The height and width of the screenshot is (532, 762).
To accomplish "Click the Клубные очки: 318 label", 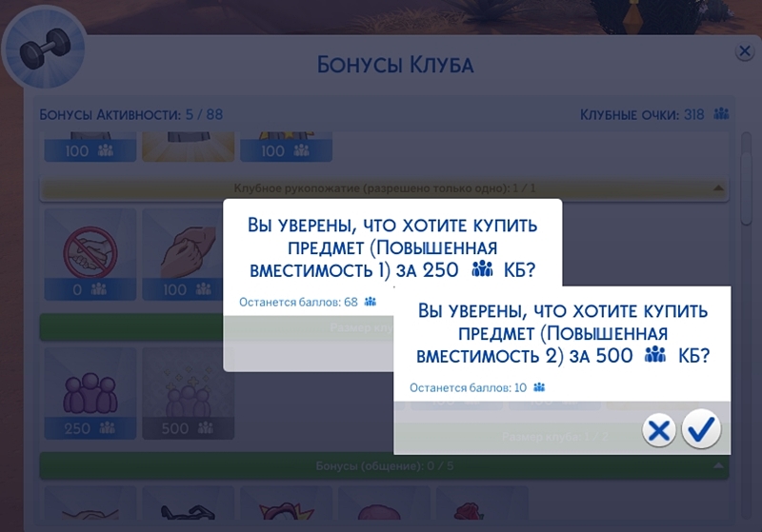I will point(641,114).
